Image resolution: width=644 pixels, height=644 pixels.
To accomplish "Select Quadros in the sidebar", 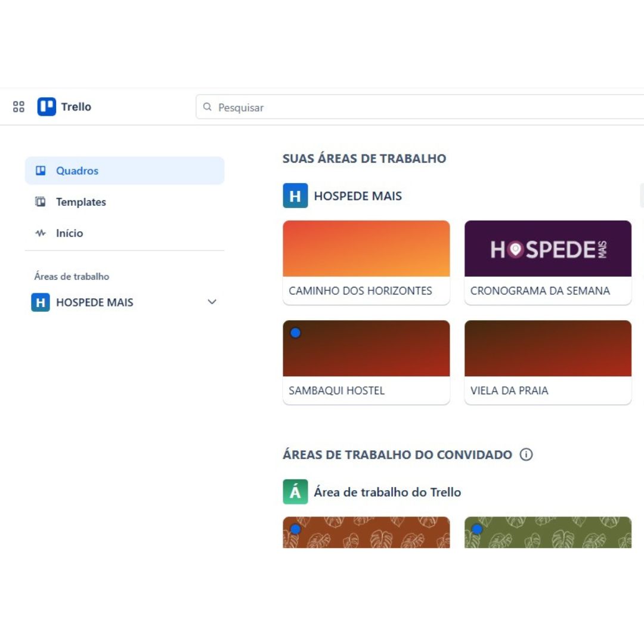I will coord(125,171).
